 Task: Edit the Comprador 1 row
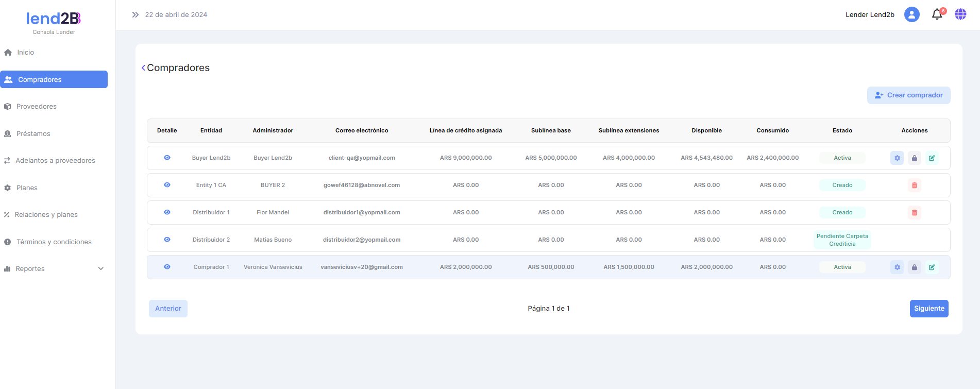point(932,267)
